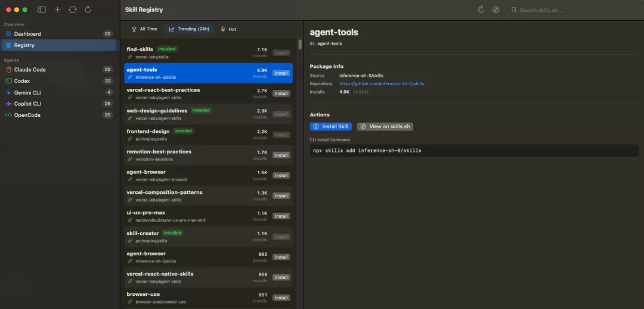Screen dimensions: 644x309
Task: Switch to the Trending (24h) tab
Action: [x=189, y=29]
